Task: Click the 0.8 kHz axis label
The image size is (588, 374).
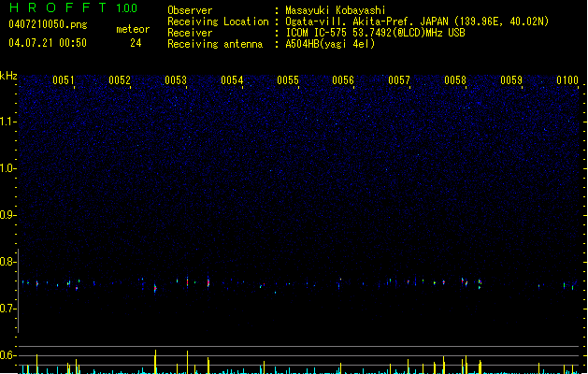Action: coord(8,262)
